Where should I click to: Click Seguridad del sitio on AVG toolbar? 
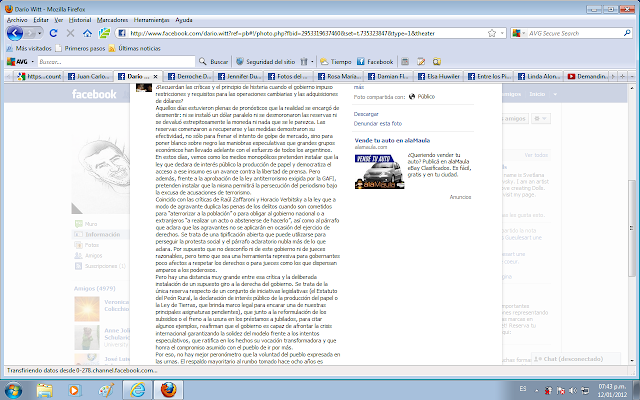point(265,62)
